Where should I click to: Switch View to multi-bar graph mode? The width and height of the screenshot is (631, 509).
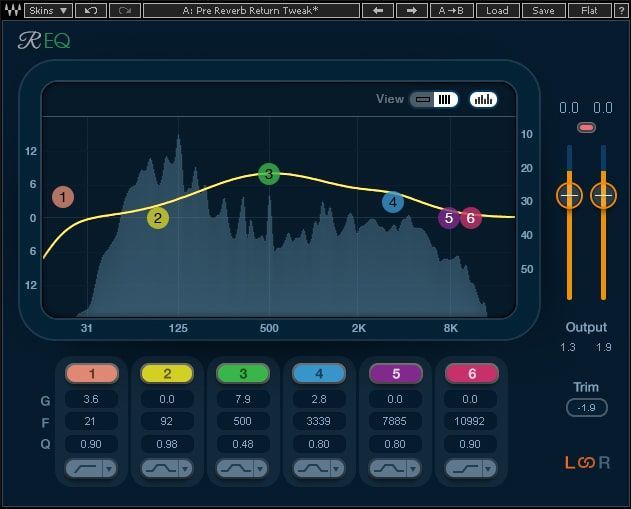click(445, 99)
